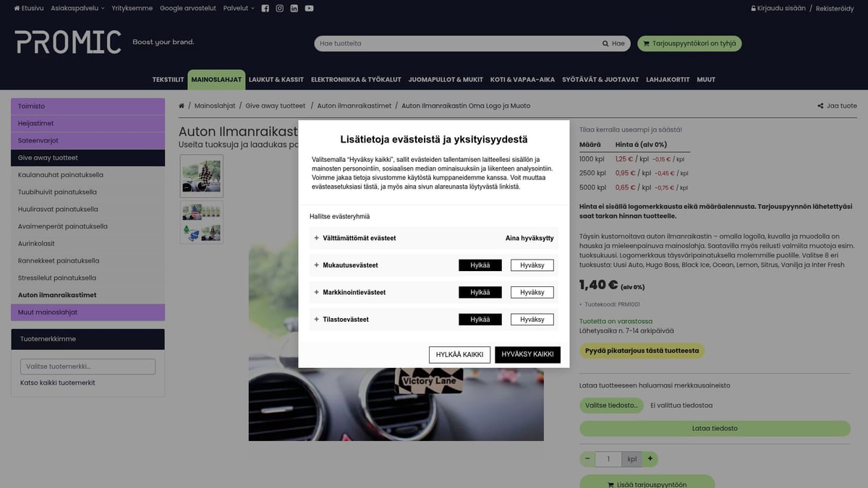Viewport: 868px width, 488px height.
Task: Select Sateenvarjot sidebar category
Action: (88, 140)
